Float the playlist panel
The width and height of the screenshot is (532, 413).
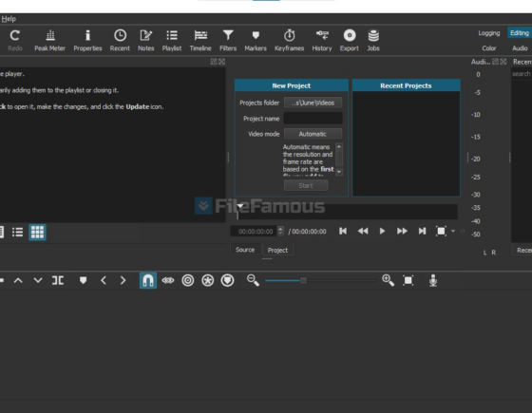pyautogui.click(x=214, y=62)
